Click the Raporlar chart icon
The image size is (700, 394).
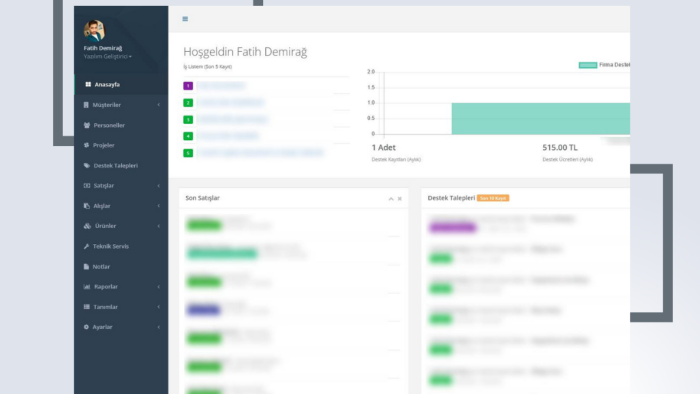click(x=87, y=286)
